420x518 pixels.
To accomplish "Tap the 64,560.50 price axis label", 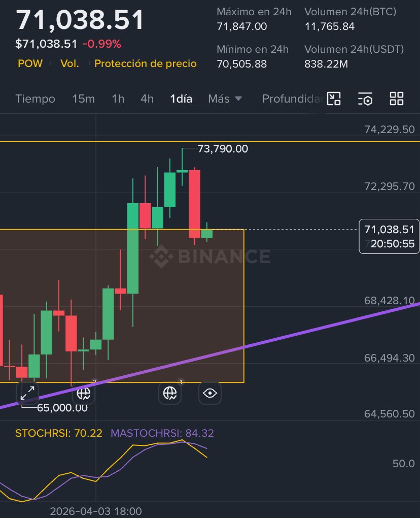I will tap(390, 413).
